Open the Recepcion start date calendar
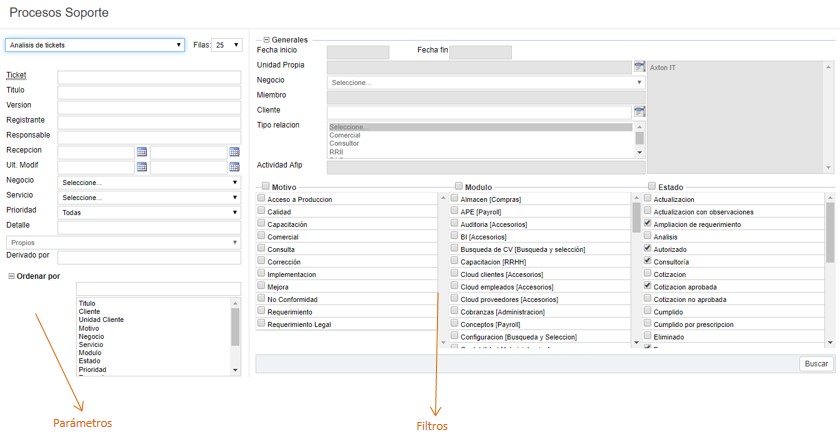840x441 pixels. point(141,152)
